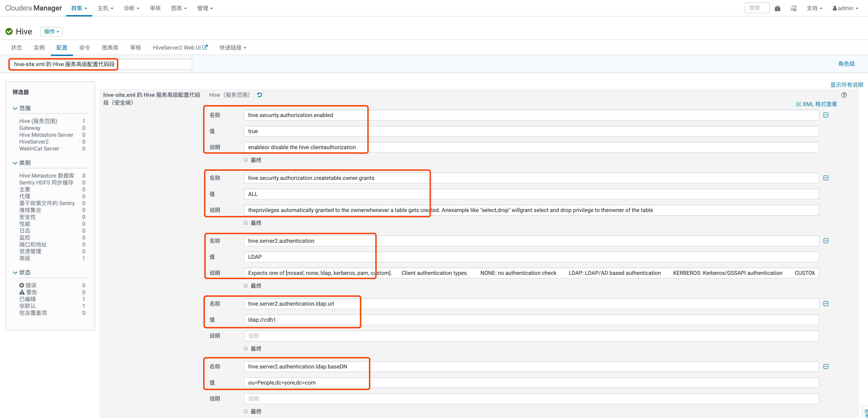Click the reset-to-default arrow beside Hive service scope
This screenshot has height=418, width=868.
(x=259, y=95)
